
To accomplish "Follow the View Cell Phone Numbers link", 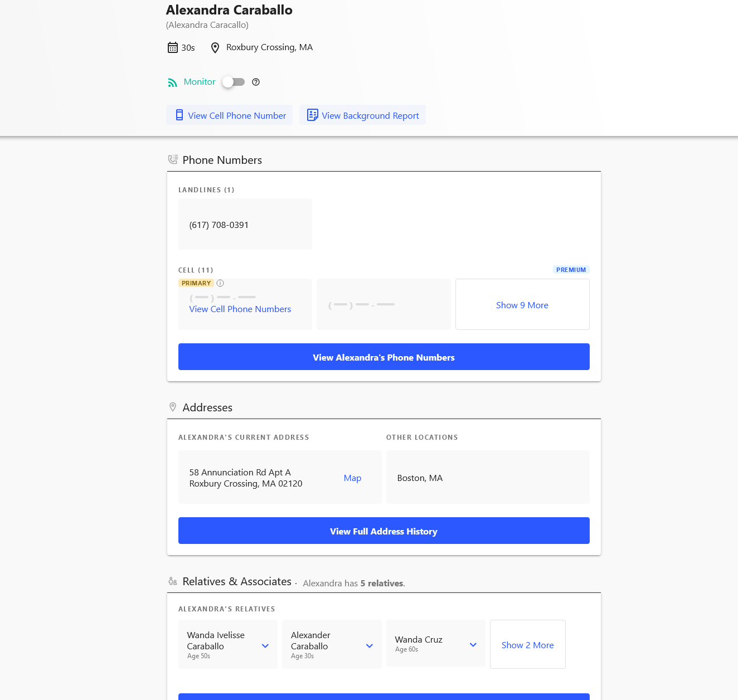I will (240, 309).
